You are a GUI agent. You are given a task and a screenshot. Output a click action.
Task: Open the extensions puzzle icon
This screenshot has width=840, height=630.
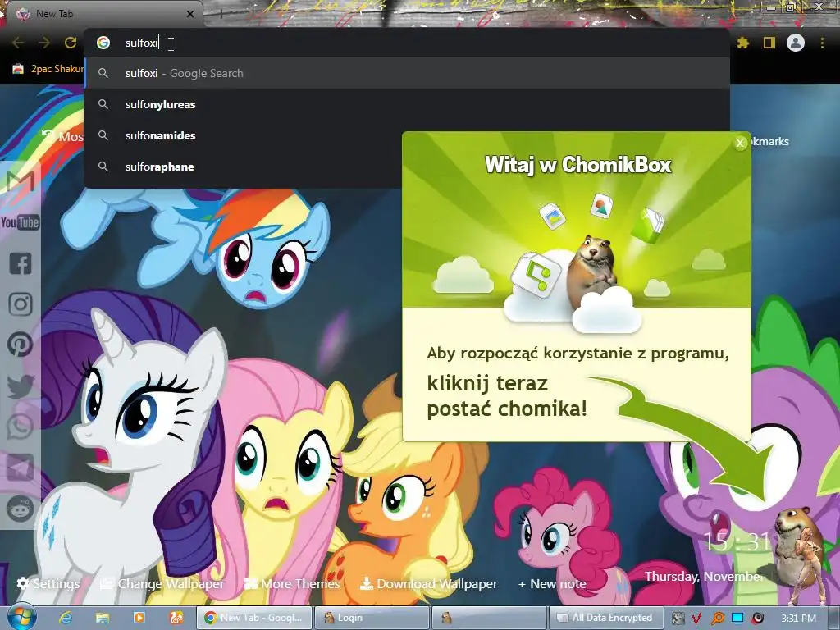pyautogui.click(x=742, y=43)
